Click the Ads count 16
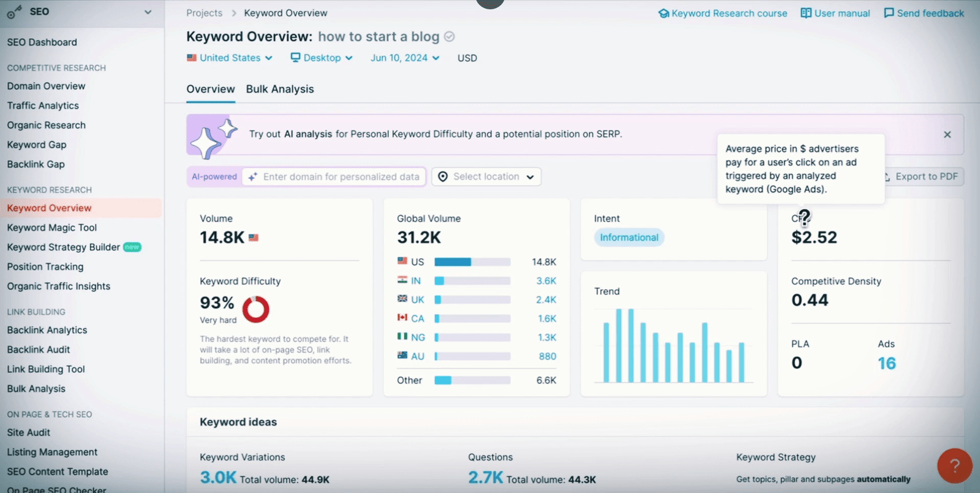The height and width of the screenshot is (493, 980). (887, 364)
